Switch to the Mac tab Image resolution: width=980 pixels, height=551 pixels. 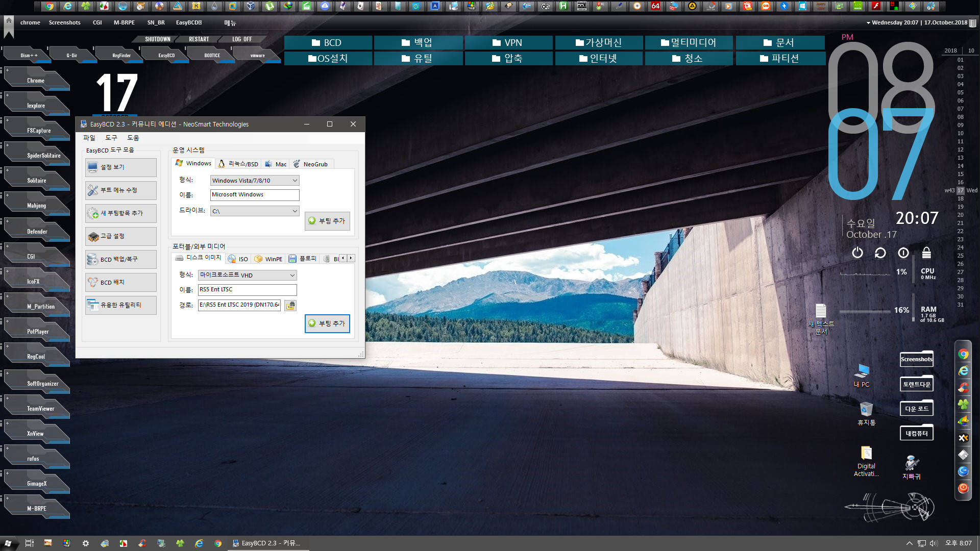click(x=276, y=164)
